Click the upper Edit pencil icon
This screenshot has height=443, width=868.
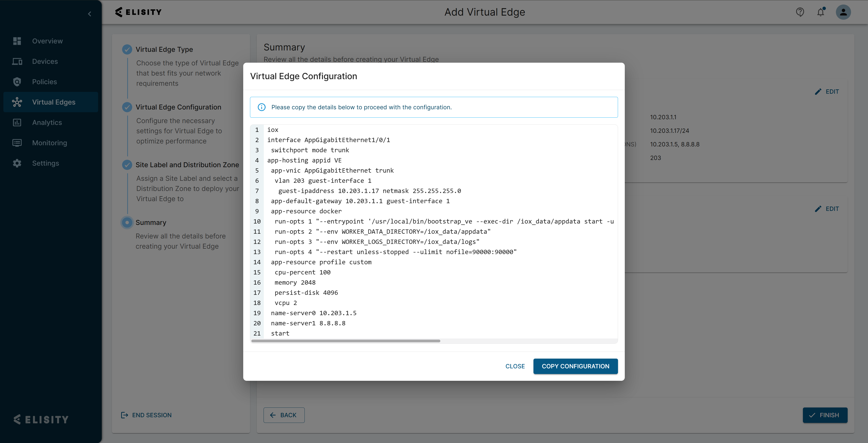click(x=818, y=92)
